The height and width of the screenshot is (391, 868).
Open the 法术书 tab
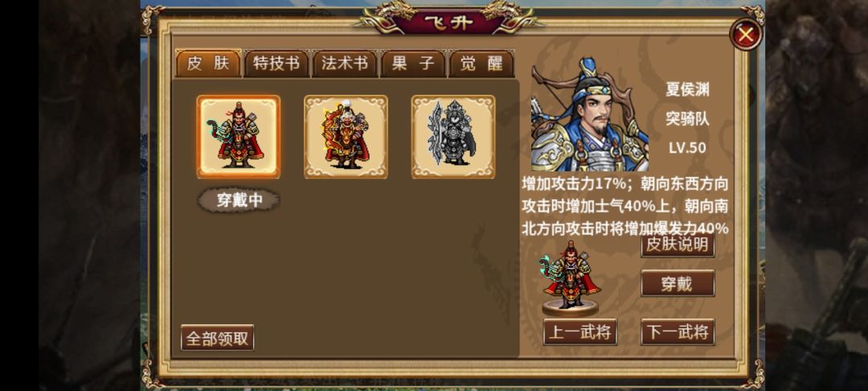pos(345,64)
